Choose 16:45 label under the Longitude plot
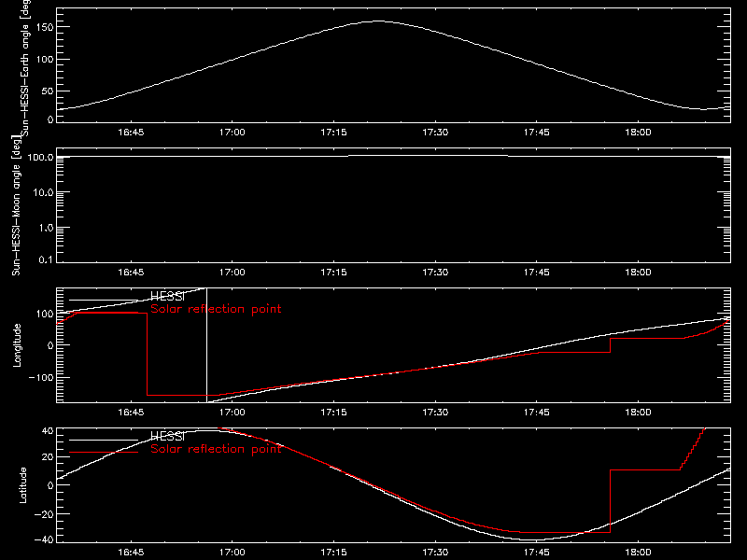Image resolution: width=747 pixels, height=560 pixels. point(131,413)
